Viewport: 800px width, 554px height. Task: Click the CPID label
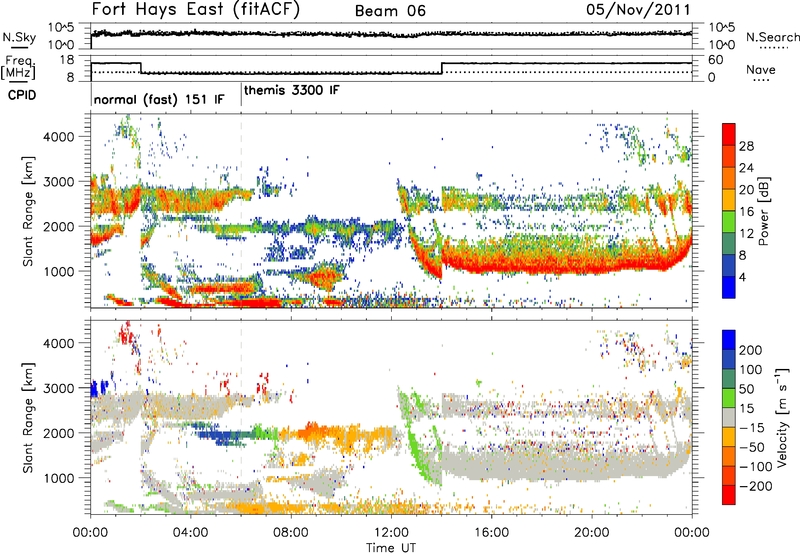(x=22, y=95)
